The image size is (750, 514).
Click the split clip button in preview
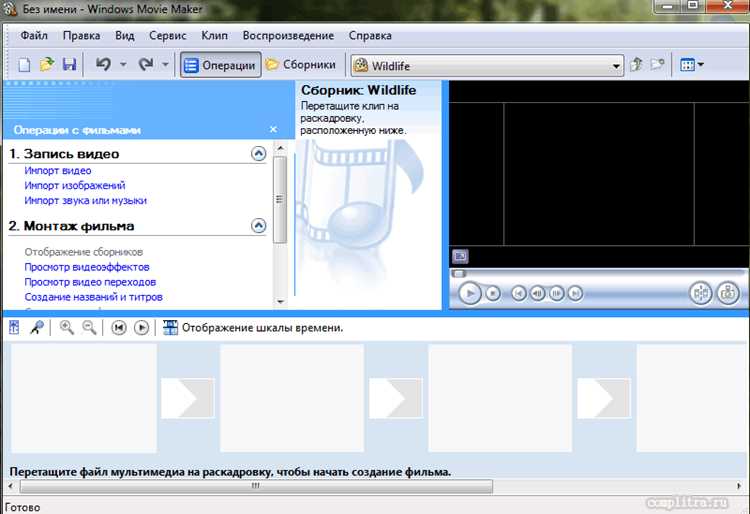(x=701, y=293)
